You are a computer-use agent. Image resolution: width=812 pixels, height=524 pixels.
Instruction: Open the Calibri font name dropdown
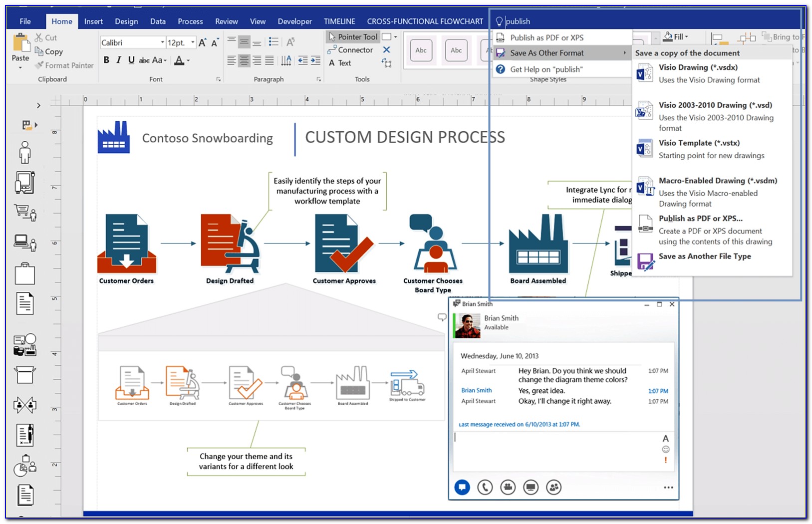click(163, 42)
